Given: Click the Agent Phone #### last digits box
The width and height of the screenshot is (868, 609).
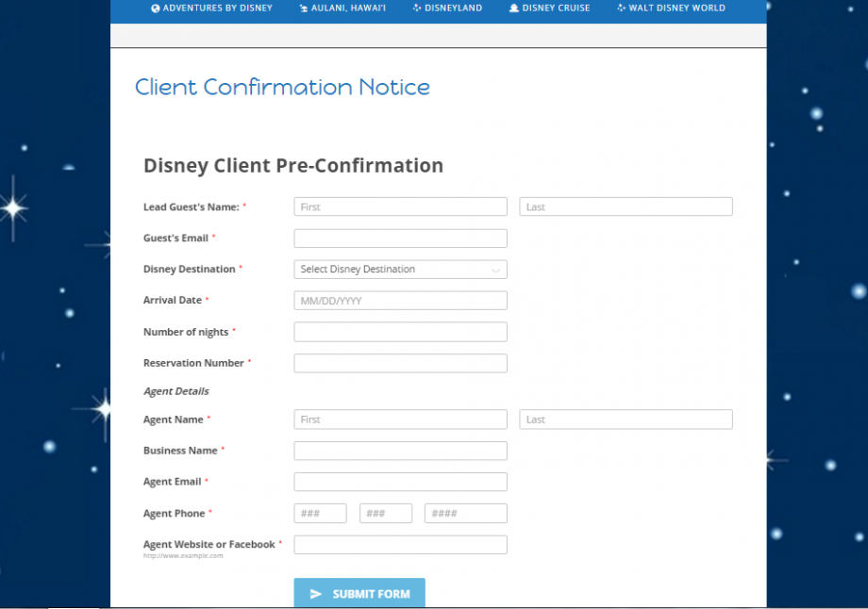Looking at the screenshot, I should (x=465, y=513).
